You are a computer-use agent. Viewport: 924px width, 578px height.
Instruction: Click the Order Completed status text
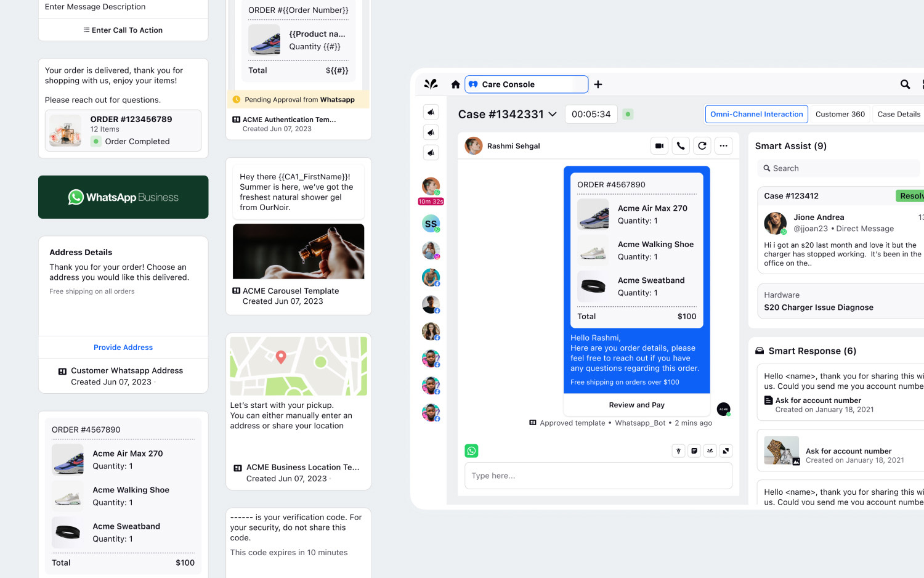[x=137, y=142]
